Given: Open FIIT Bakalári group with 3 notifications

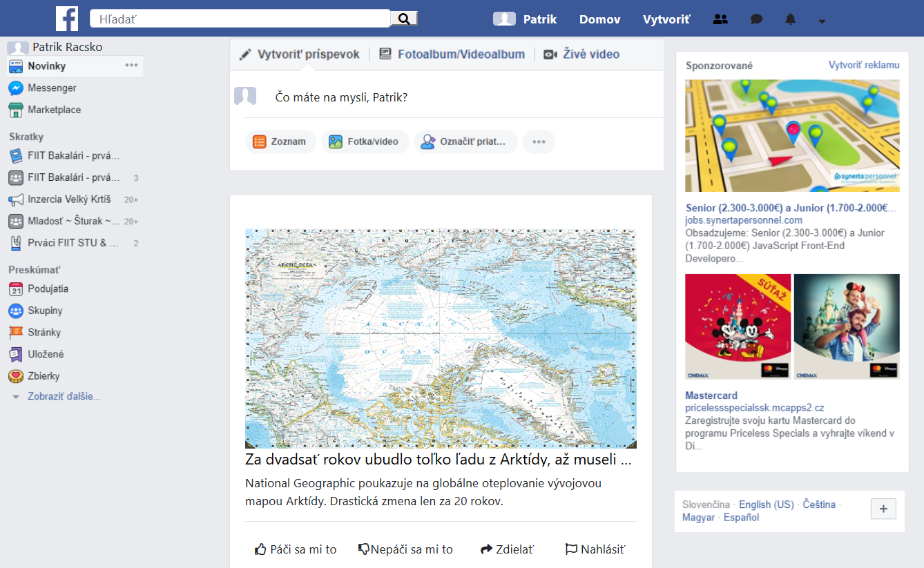Looking at the screenshot, I should (x=73, y=177).
